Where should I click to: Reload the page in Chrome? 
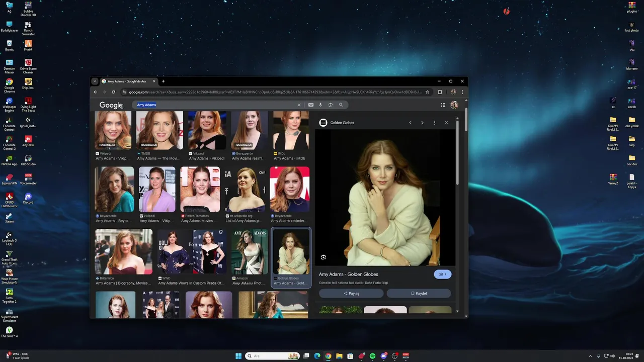[113, 92]
